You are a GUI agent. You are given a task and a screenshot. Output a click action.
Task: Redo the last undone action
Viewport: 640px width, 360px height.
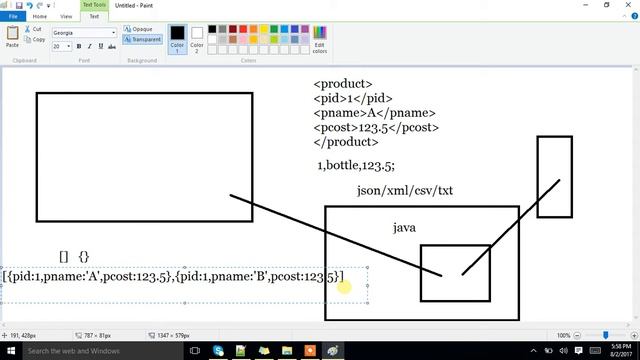[40, 6]
